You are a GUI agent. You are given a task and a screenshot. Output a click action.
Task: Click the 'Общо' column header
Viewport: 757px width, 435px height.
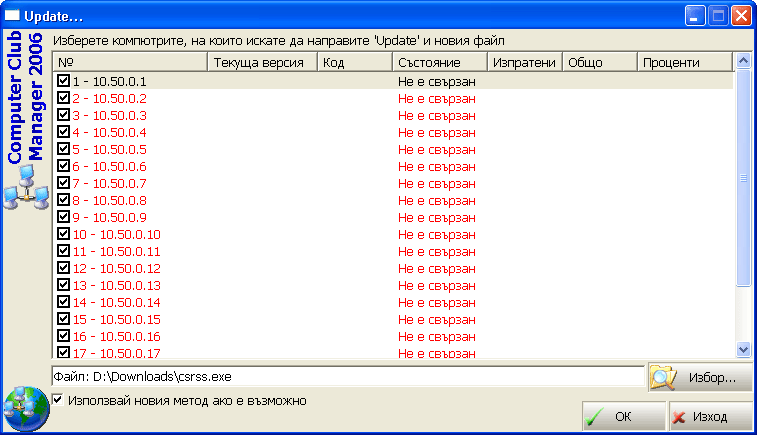[600, 62]
